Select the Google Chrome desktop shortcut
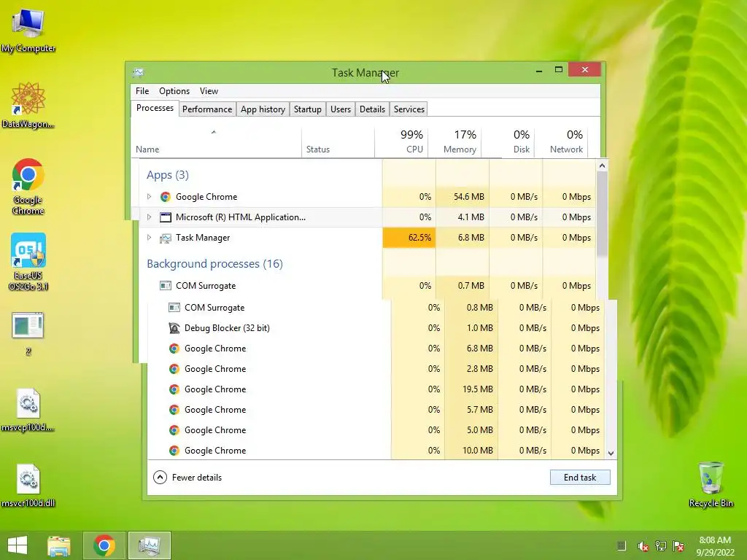Image resolution: width=747 pixels, height=560 pixels. coord(28,186)
